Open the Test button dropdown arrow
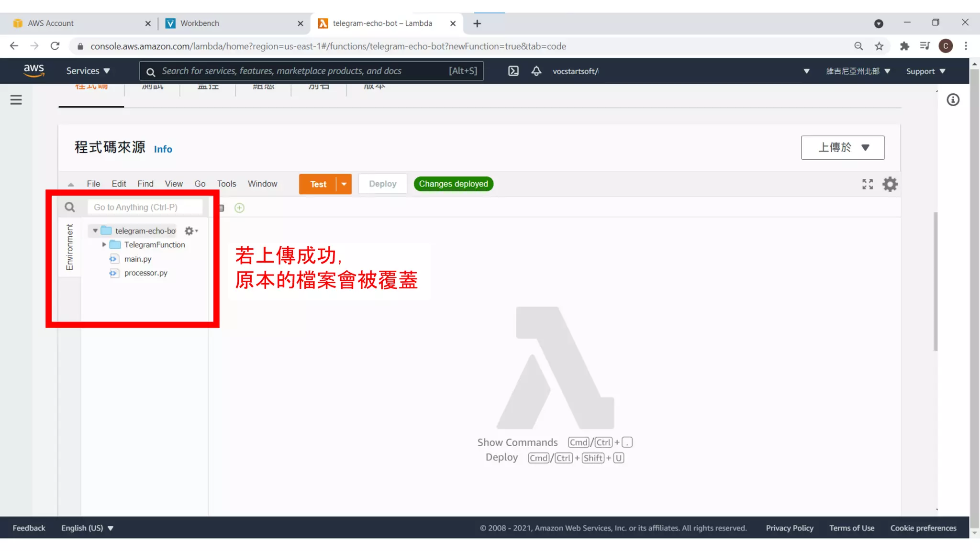Screen dimensions: 980x551 point(344,184)
